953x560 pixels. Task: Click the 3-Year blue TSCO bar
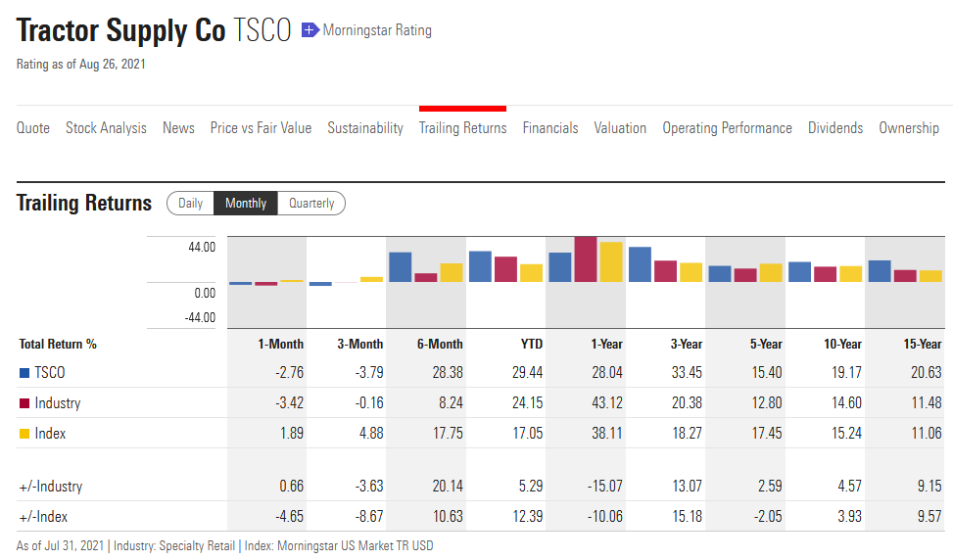pos(640,264)
